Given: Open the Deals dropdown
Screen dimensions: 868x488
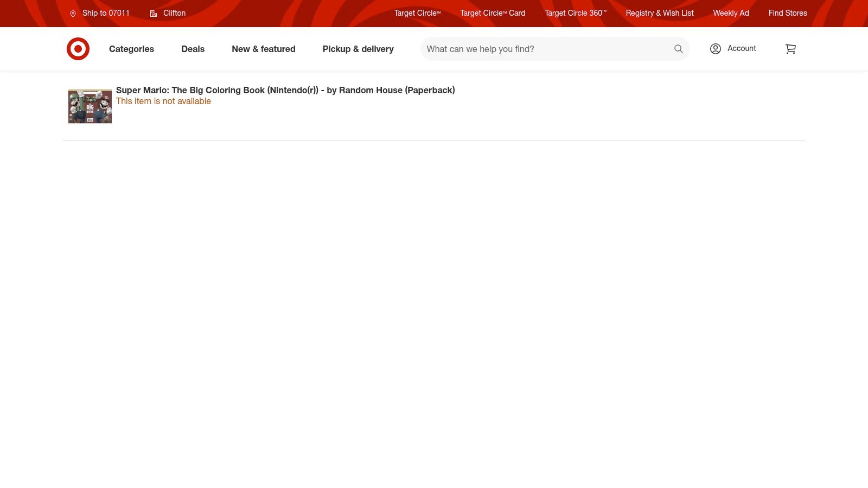Looking at the screenshot, I should tap(193, 49).
